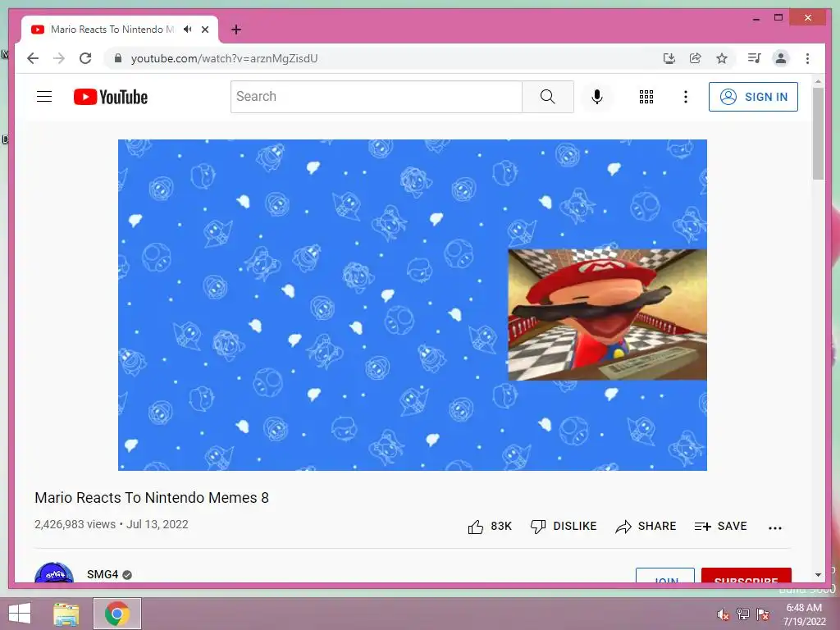Image resolution: width=840 pixels, height=630 pixels.
Task: Go back with the browser back arrow
Action: click(x=33, y=58)
